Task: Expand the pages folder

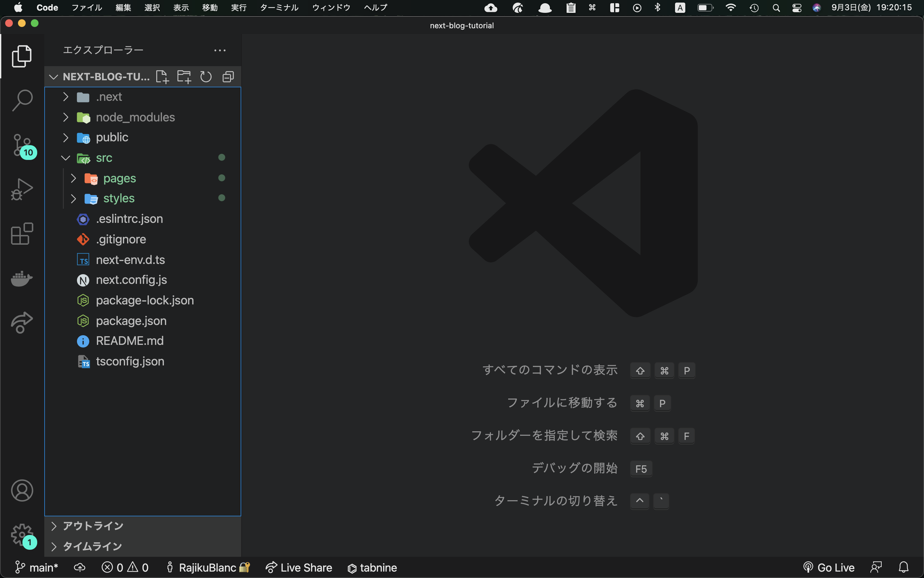Action: click(x=142, y=178)
